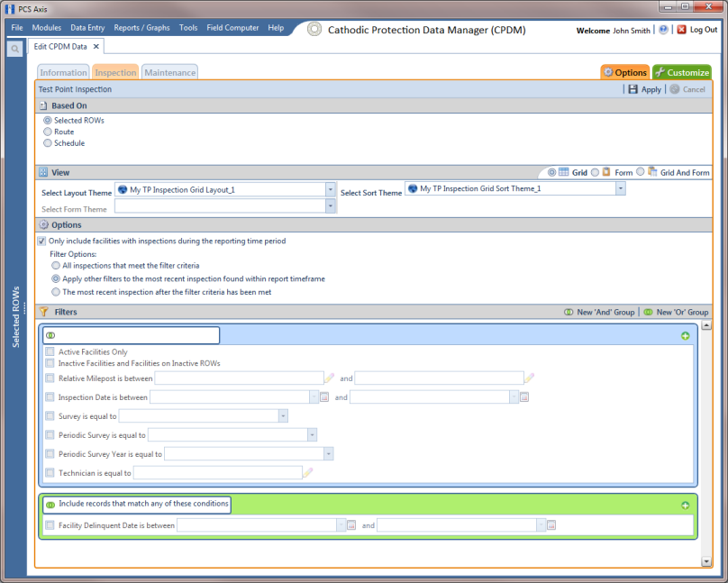The height and width of the screenshot is (583, 728).
Task: Open the Reports / Graphs menu
Action: [141, 28]
